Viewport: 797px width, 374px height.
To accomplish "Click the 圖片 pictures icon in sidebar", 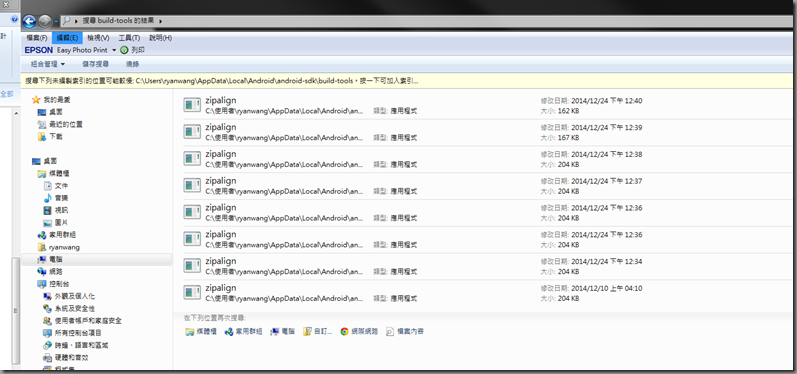I will (x=47, y=223).
